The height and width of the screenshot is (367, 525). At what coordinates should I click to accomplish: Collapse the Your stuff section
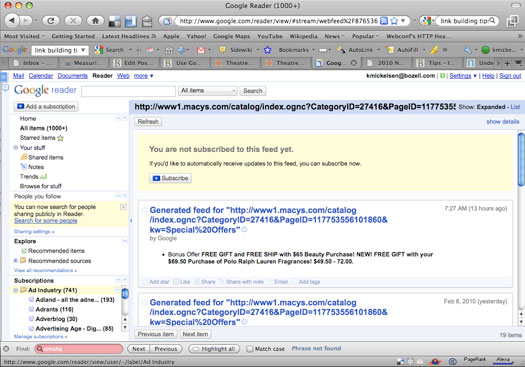16,148
